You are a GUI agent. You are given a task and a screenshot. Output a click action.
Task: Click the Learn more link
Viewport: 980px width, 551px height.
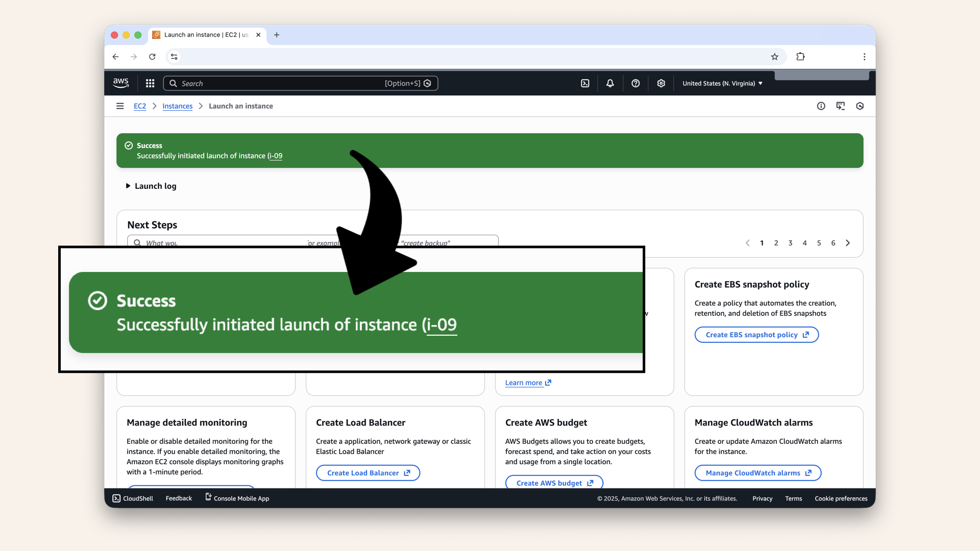tap(524, 382)
